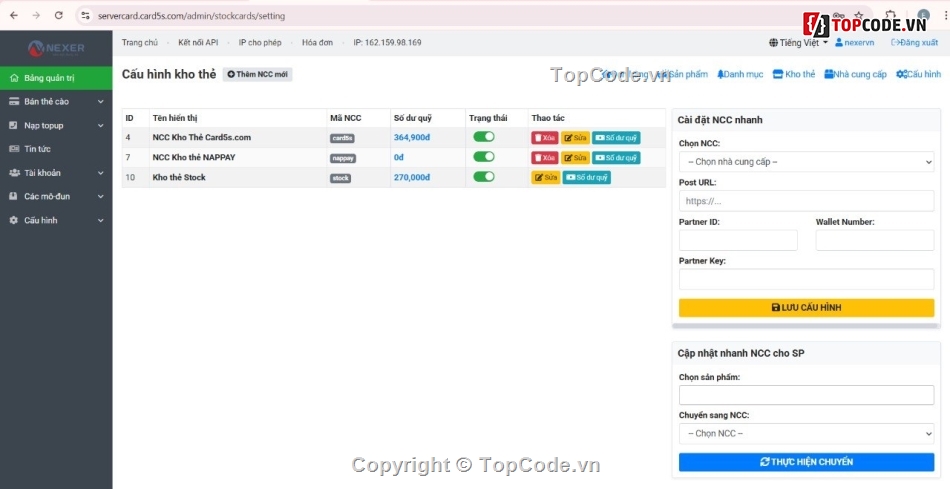The width and height of the screenshot is (950, 489).
Task: Expand Nạp topup menu
Action: coord(56,125)
